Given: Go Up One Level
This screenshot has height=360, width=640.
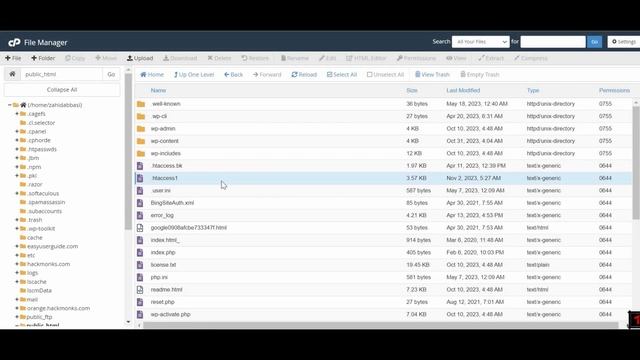Looking at the screenshot, I should click(194, 75).
